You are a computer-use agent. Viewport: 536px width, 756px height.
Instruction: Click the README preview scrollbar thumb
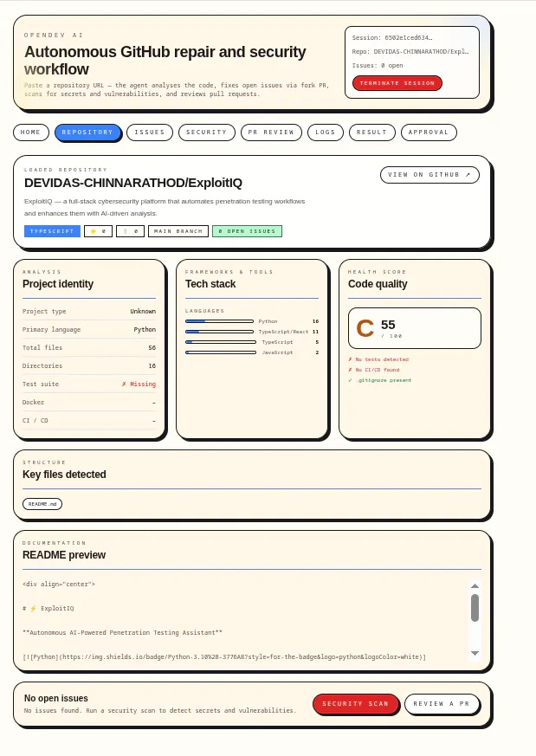(x=475, y=608)
